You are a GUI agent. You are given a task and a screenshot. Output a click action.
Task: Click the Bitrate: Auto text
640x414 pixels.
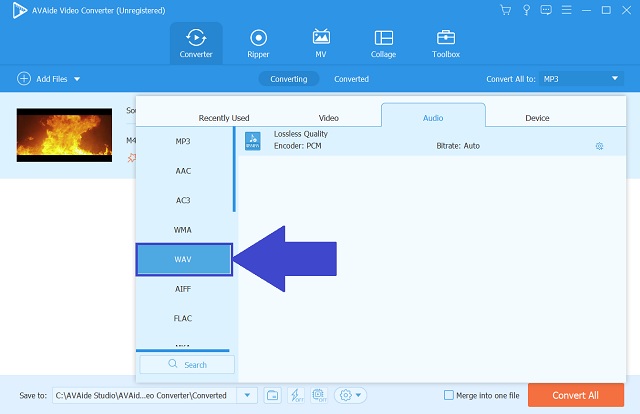(x=458, y=146)
